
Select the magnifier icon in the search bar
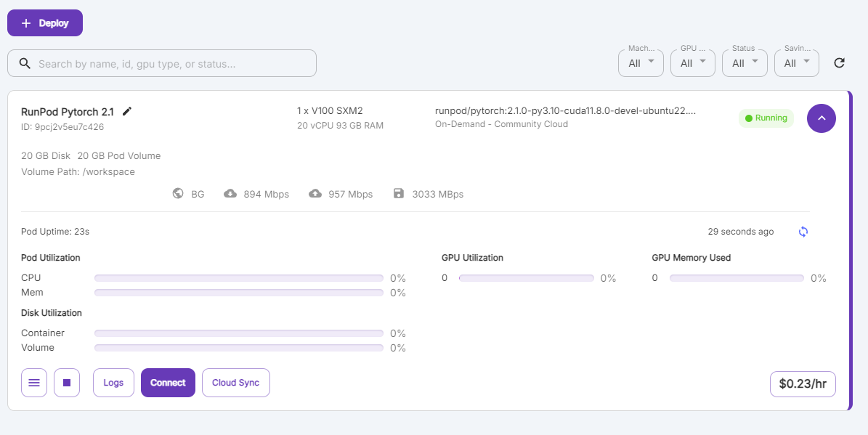click(x=25, y=63)
